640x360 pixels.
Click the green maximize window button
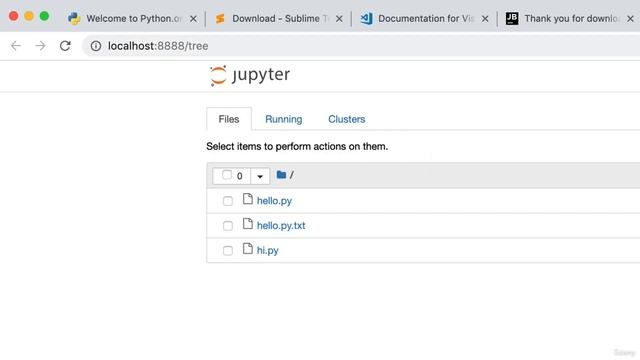(x=44, y=16)
